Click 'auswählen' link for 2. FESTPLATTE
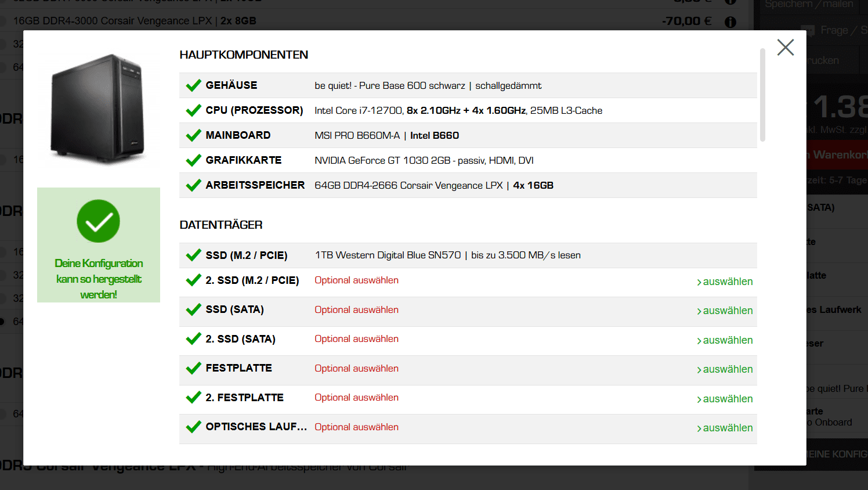Screen dimensions: 868x490 click(725, 399)
